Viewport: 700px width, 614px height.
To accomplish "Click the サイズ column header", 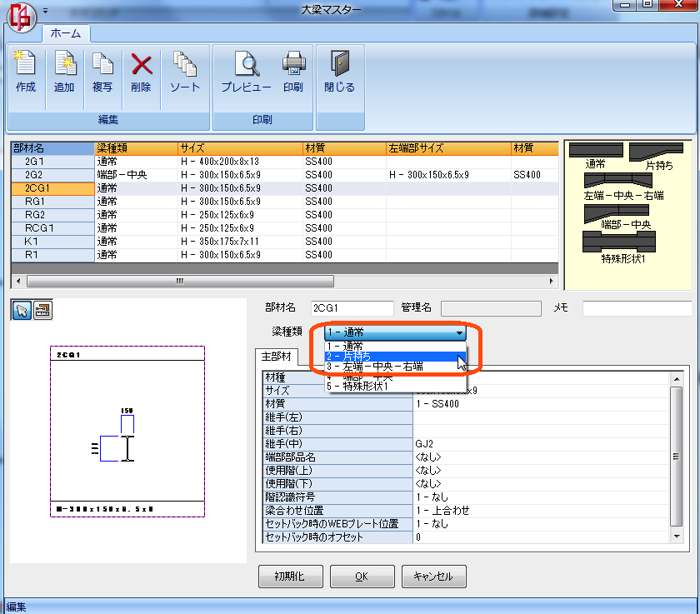I will click(x=240, y=148).
